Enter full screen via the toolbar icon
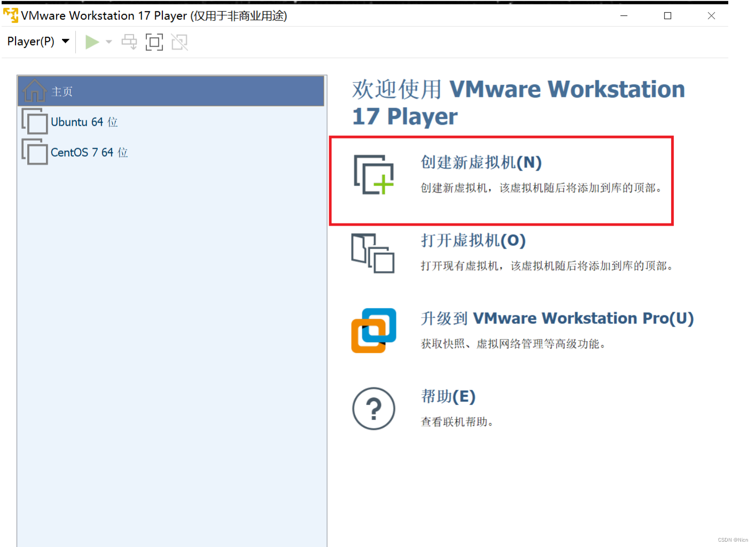The width and height of the screenshot is (756, 547). [154, 42]
